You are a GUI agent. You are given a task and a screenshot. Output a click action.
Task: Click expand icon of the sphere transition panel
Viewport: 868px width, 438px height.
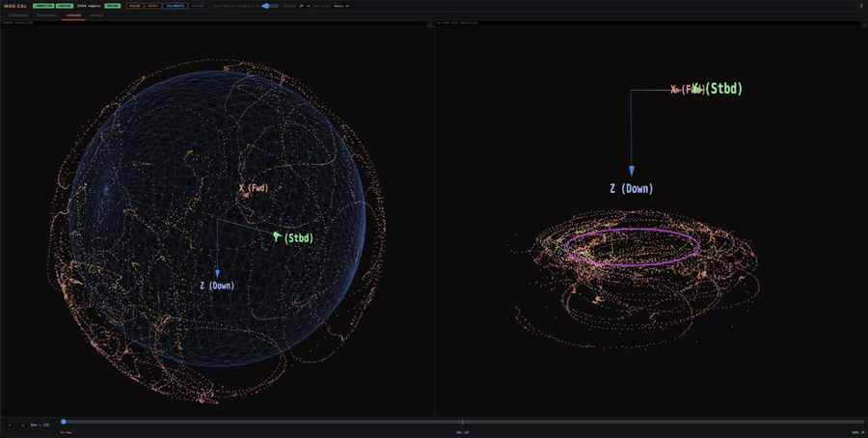point(429,25)
